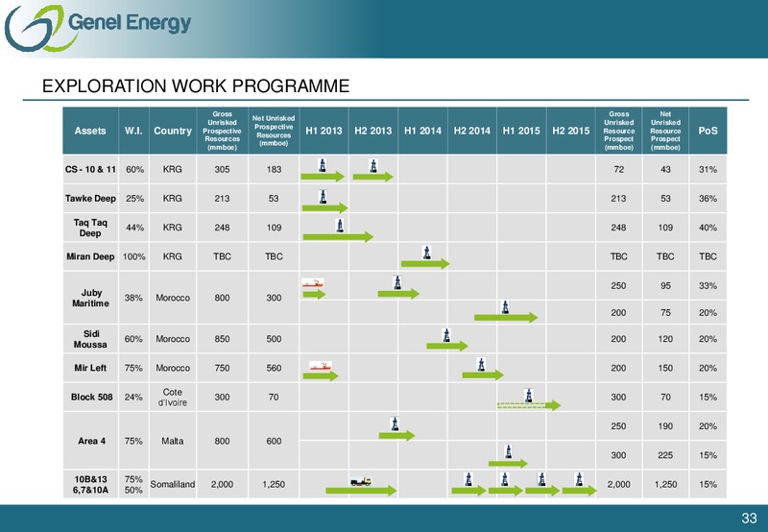Viewport: 768px width, 532px height.
Task: Select the 'H2 2013' column header
Action: [x=373, y=131]
